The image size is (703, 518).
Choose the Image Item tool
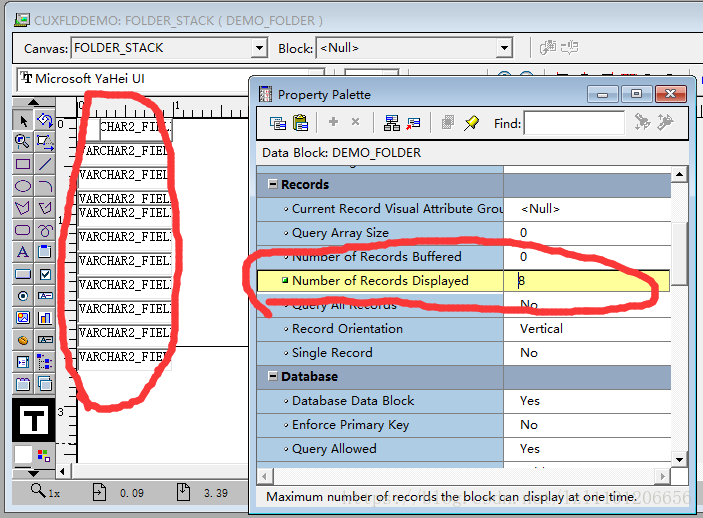pyautogui.click(x=23, y=318)
